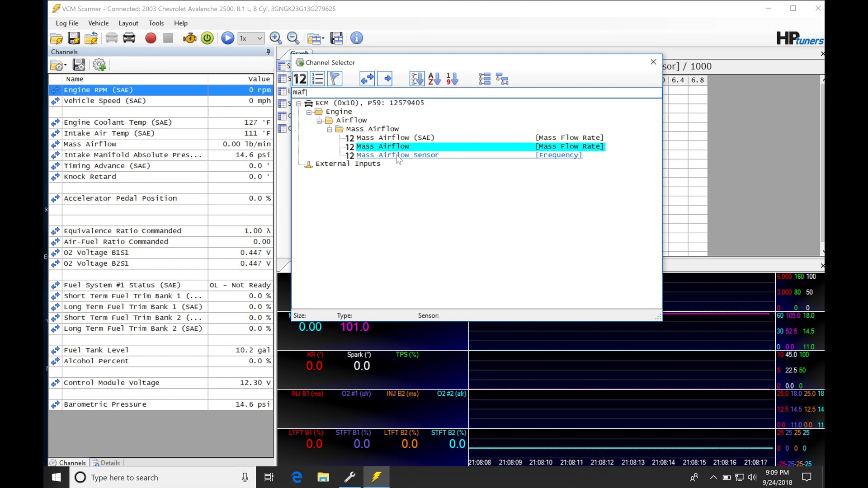The height and width of the screenshot is (488, 868).
Task: Click the flag filter icon in selector
Action: 335,79
